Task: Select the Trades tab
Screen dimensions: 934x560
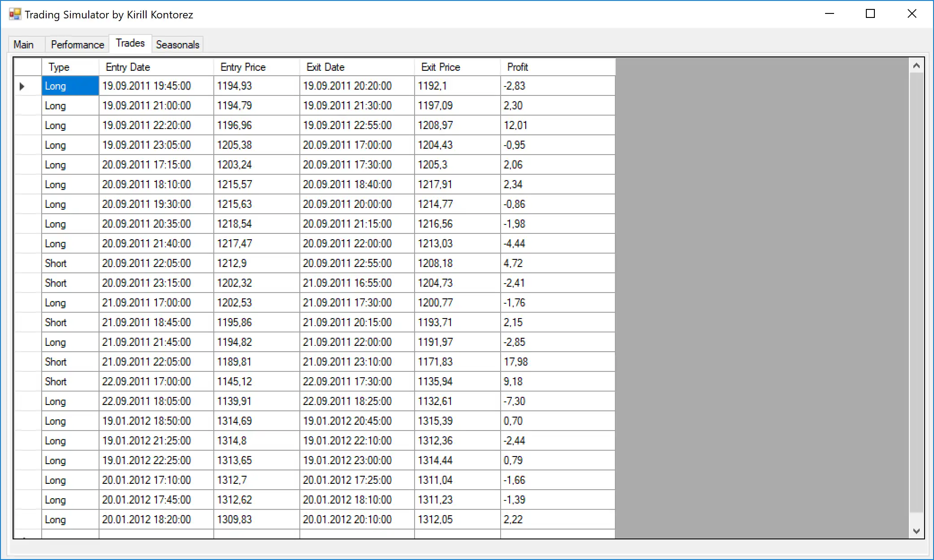Action: (x=130, y=43)
